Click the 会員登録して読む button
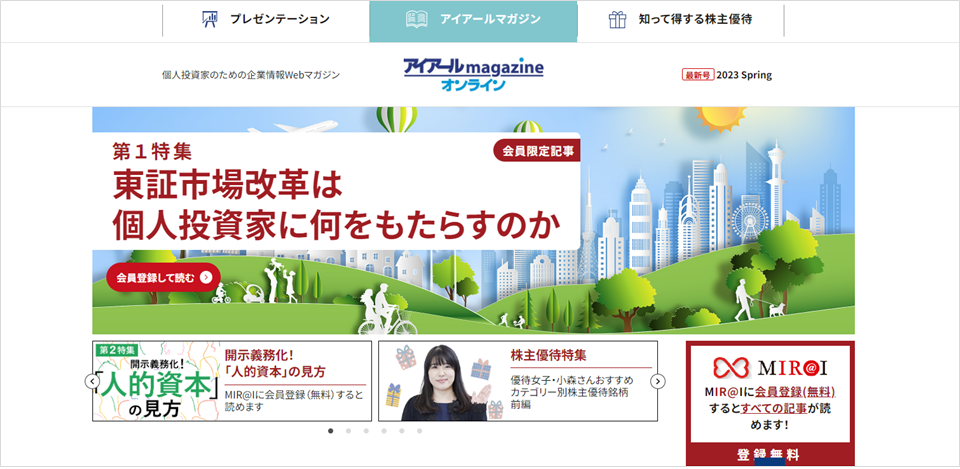The image size is (960, 469). (163, 278)
